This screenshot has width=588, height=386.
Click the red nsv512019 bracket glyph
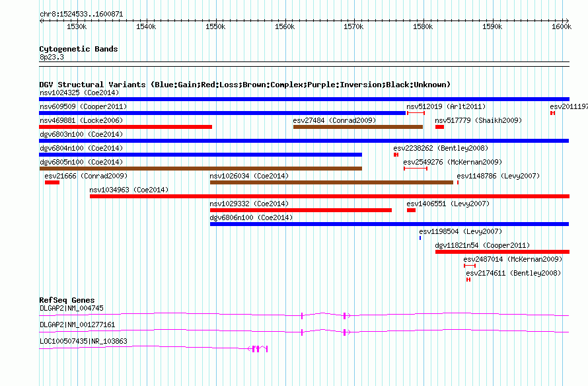(416, 113)
